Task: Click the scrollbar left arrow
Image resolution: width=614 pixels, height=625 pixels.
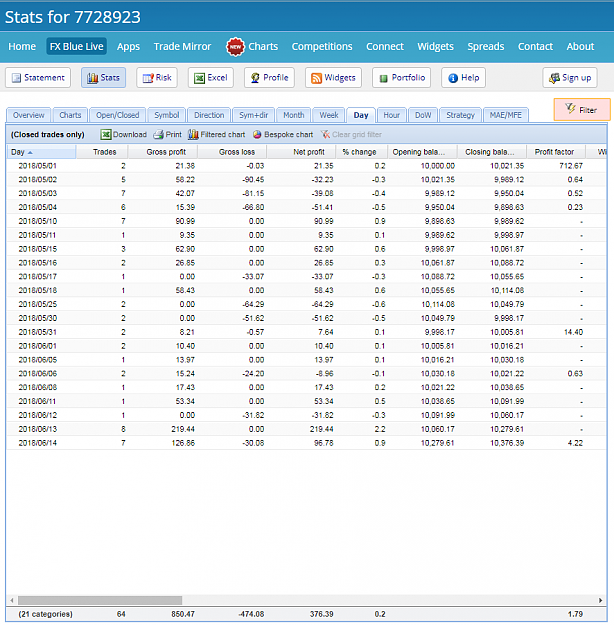Action: (12, 600)
